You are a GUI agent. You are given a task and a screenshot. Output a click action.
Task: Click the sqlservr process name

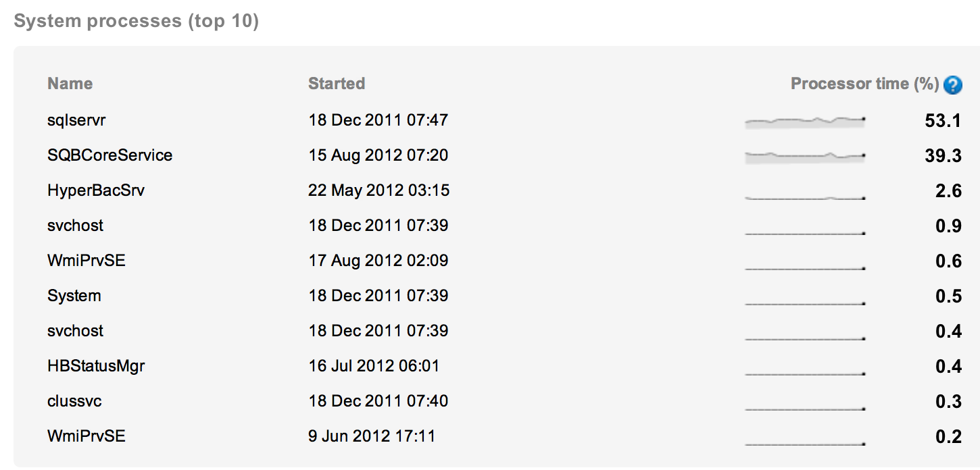tap(76, 120)
